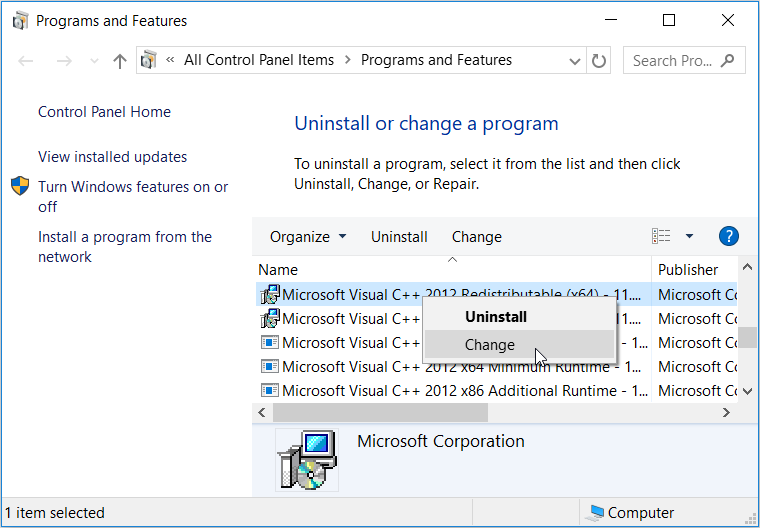The width and height of the screenshot is (760, 528).
Task: Click the forward navigation arrow
Action: coord(64,61)
